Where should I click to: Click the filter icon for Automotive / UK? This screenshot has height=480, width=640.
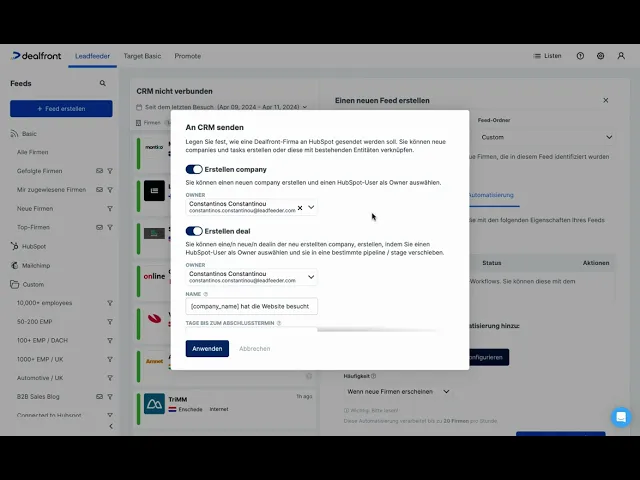click(x=110, y=378)
